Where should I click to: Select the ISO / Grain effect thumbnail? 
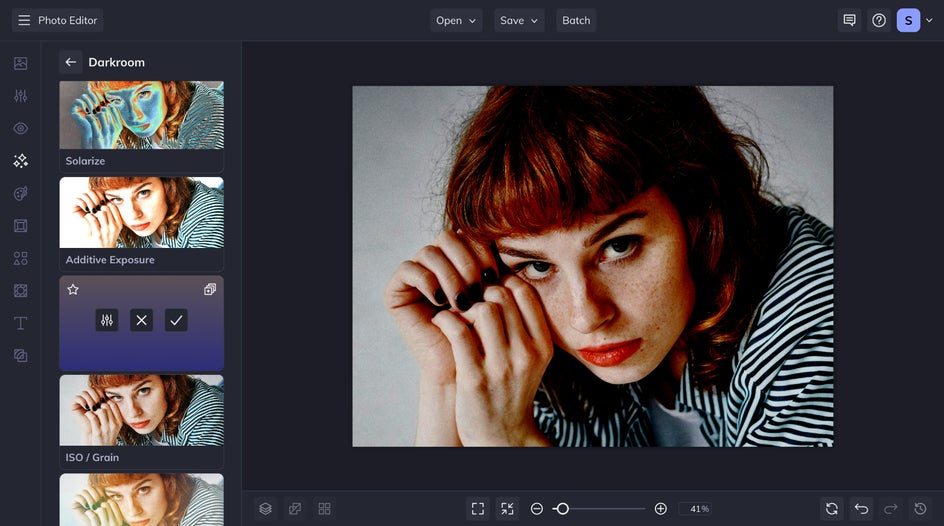coord(141,410)
